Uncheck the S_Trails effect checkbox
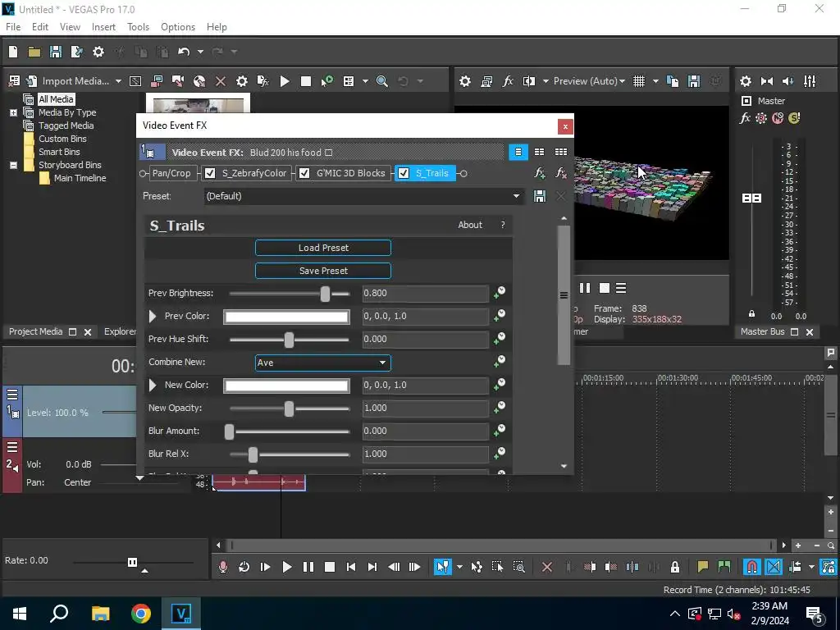Viewport: 840px width, 630px height. (404, 173)
